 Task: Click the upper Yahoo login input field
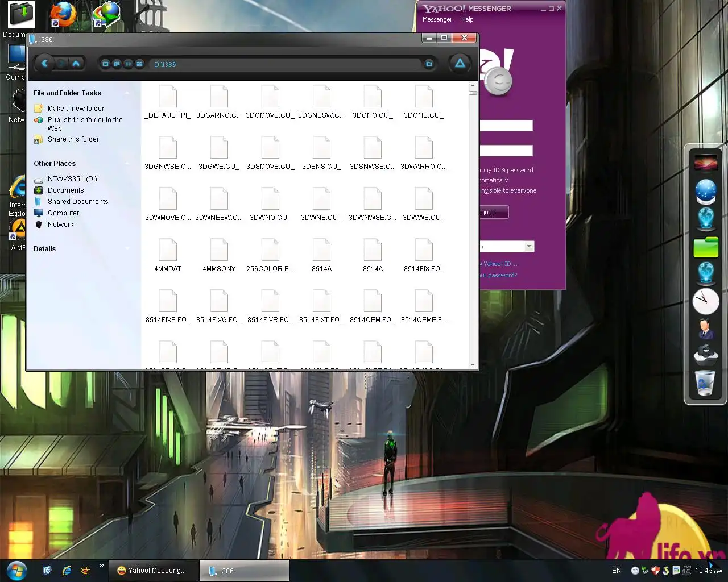coord(506,126)
